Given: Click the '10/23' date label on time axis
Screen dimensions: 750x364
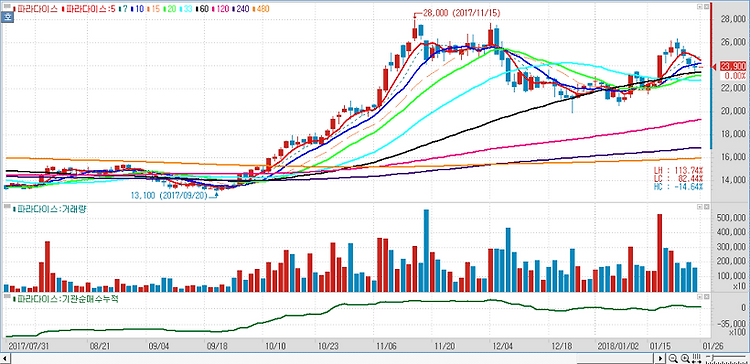Looking at the screenshot, I should click(x=327, y=345).
